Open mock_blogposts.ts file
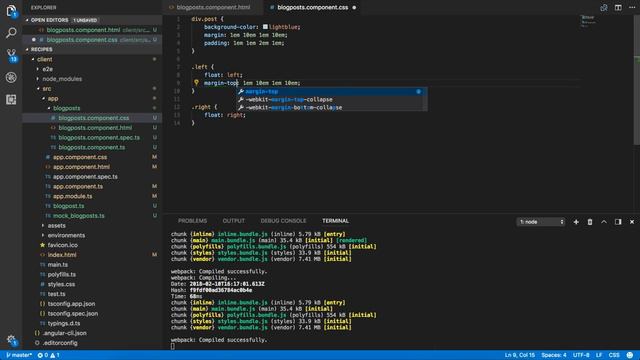This screenshot has width=640, height=360. (92, 216)
